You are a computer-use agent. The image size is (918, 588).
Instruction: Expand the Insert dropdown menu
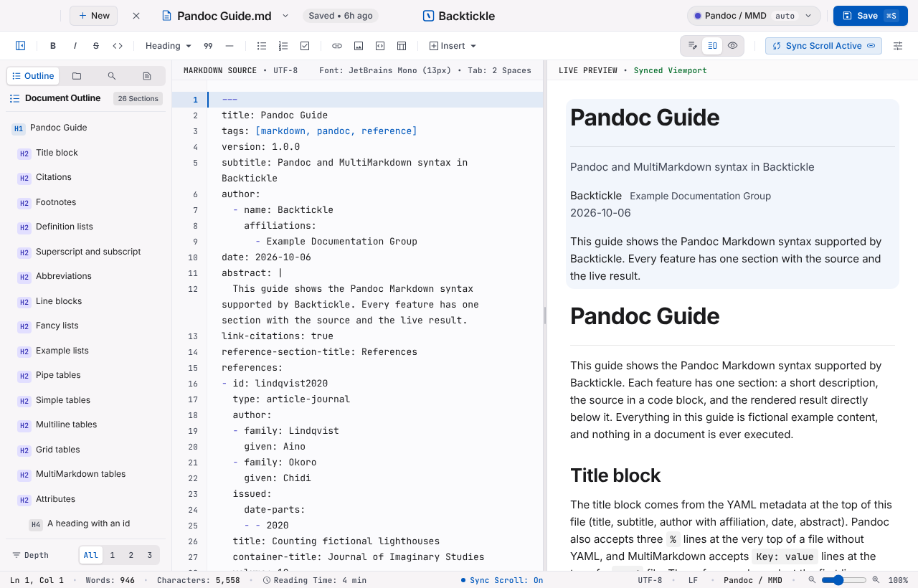pos(453,46)
